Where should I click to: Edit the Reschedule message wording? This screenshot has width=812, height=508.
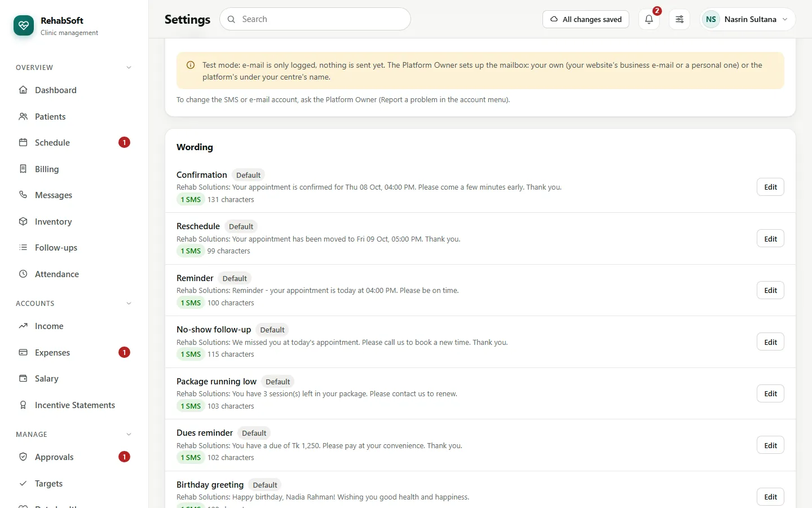click(770, 239)
